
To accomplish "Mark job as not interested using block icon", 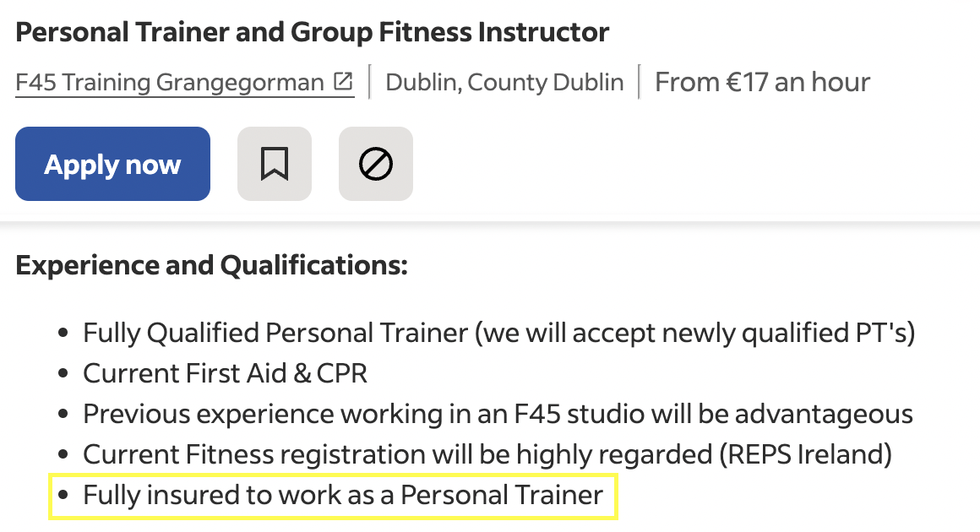I will (x=375, y=164).
